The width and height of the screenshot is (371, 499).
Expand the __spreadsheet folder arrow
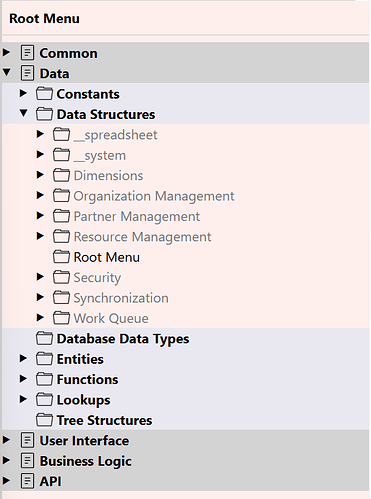pos(40,134)
